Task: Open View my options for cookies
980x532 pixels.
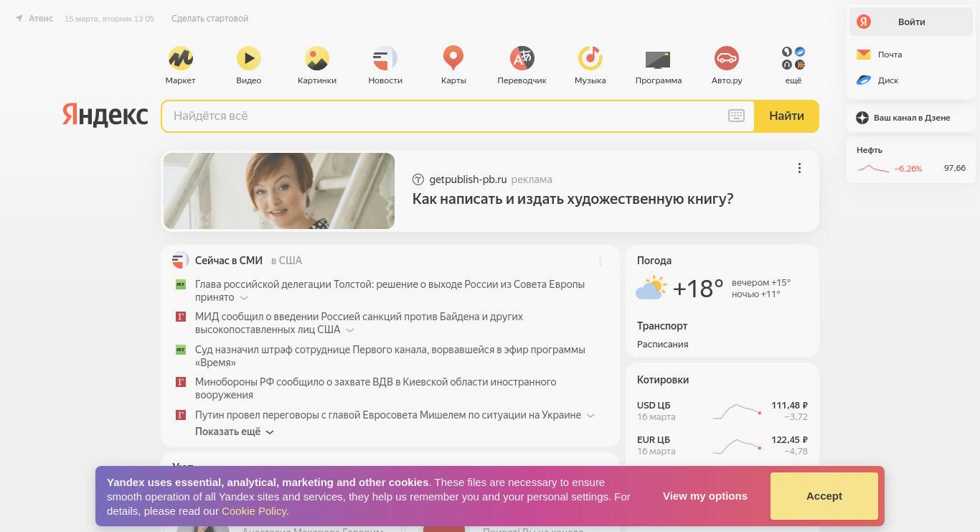Action: point(705,496)
